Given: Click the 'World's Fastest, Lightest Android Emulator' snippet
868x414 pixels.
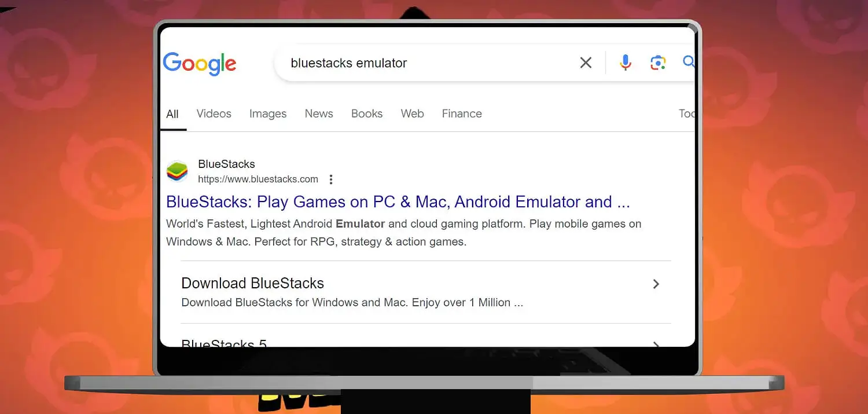Looking at the screenshot, I should pos(404,233).
